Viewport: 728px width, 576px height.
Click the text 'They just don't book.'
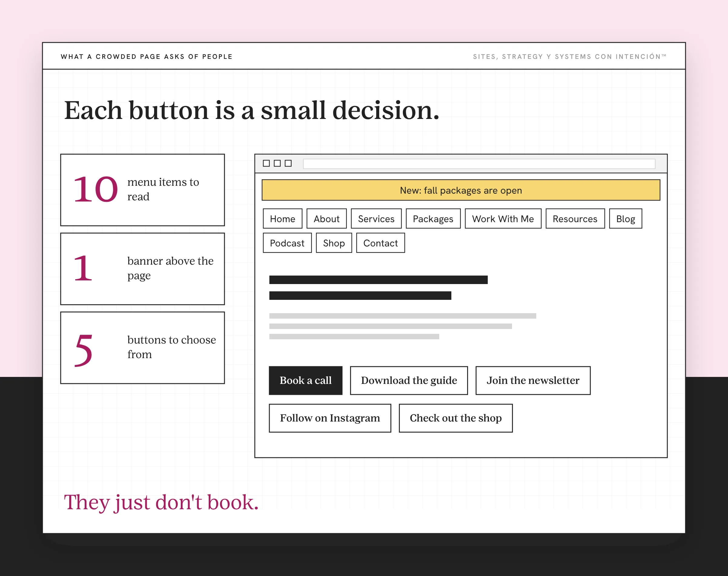161,503
